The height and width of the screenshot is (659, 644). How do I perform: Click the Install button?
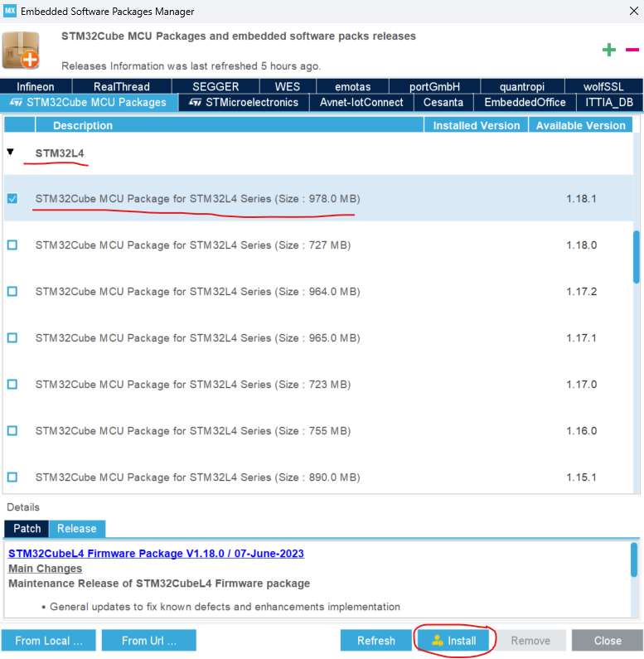tap(454, 641)
